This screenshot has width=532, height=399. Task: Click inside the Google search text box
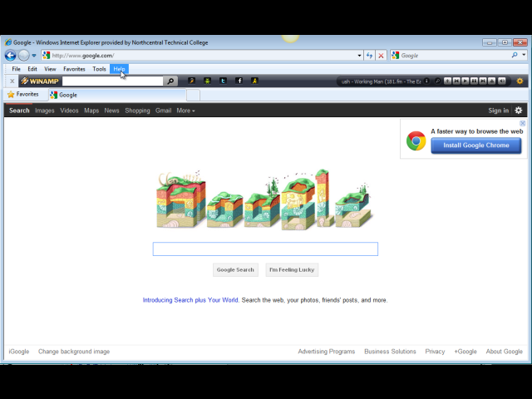(x=265, y=249)
